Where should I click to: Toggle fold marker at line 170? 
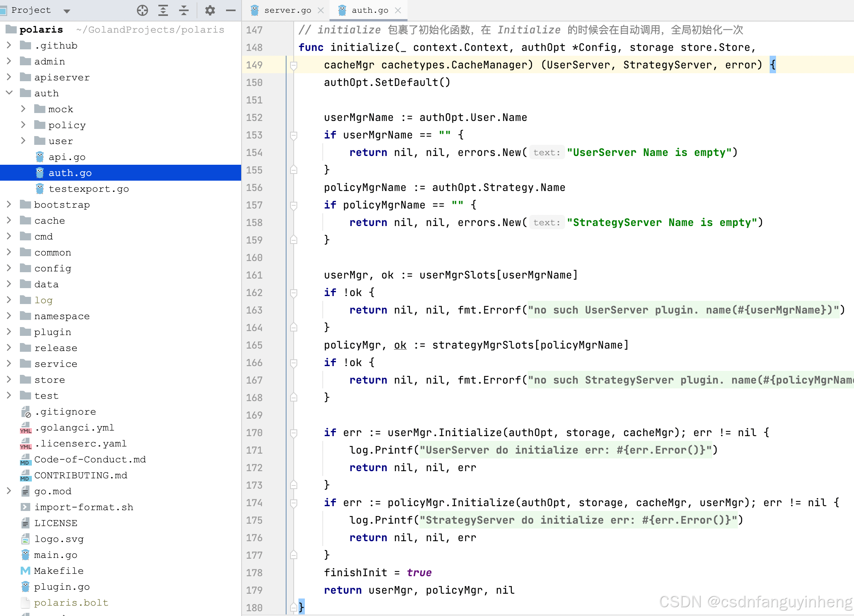tap(294, 433)
